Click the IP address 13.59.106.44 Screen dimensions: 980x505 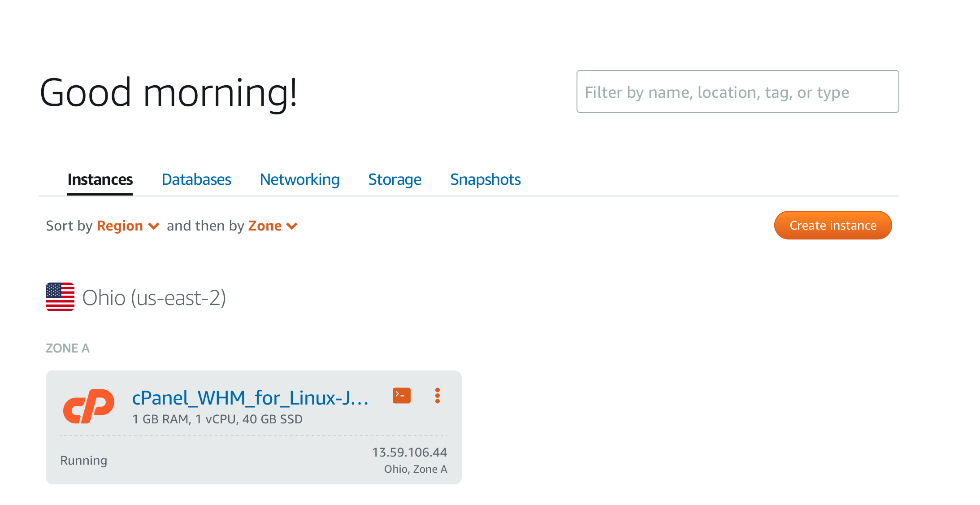point(409,452)
